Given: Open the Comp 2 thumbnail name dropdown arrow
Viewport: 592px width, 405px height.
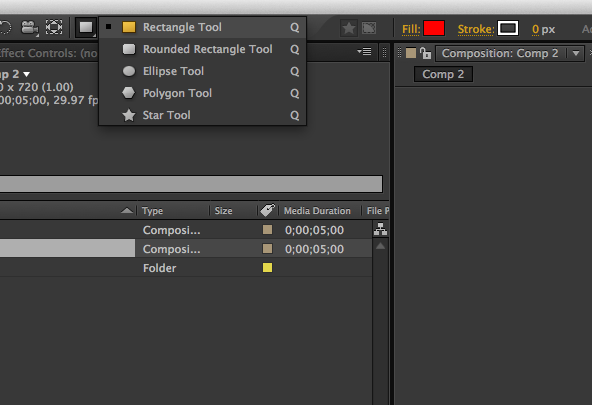Looking at the screenshot, I should [x=26, y=74].
